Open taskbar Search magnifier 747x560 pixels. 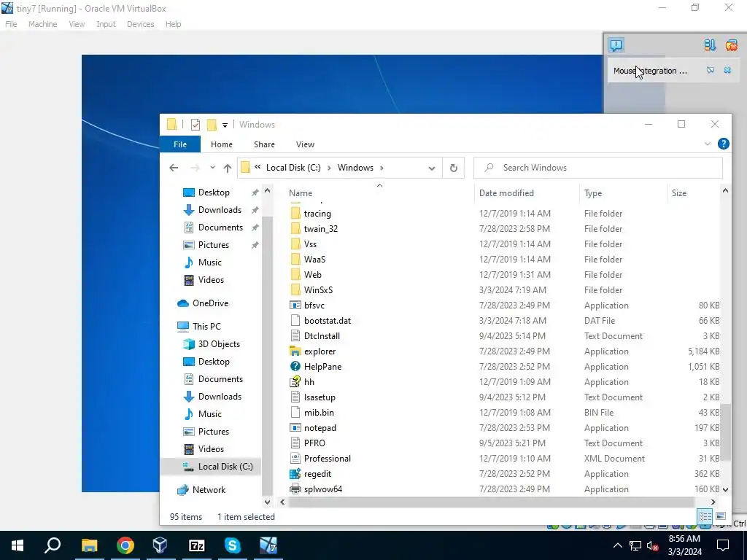pyautogui.click(x=53, y=545)
